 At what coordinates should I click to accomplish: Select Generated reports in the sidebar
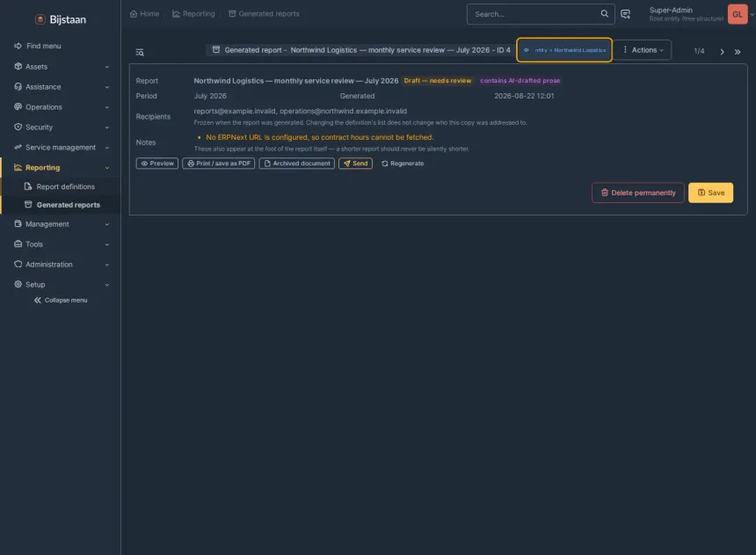click(x=61, y=205)
